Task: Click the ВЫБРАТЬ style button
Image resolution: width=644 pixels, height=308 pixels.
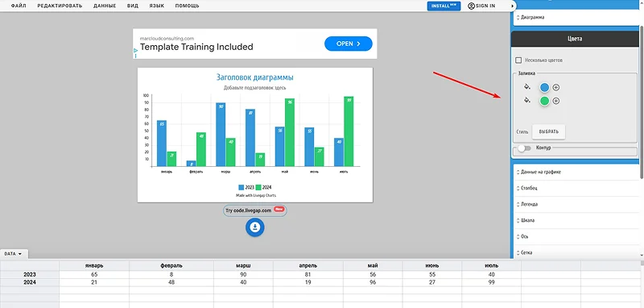Action: point(549,132)
